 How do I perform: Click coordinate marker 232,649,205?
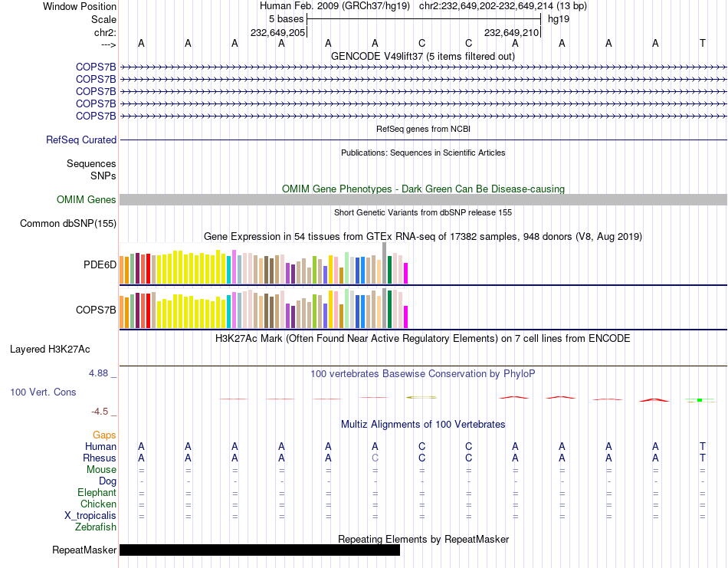click(x=277, y=32)
